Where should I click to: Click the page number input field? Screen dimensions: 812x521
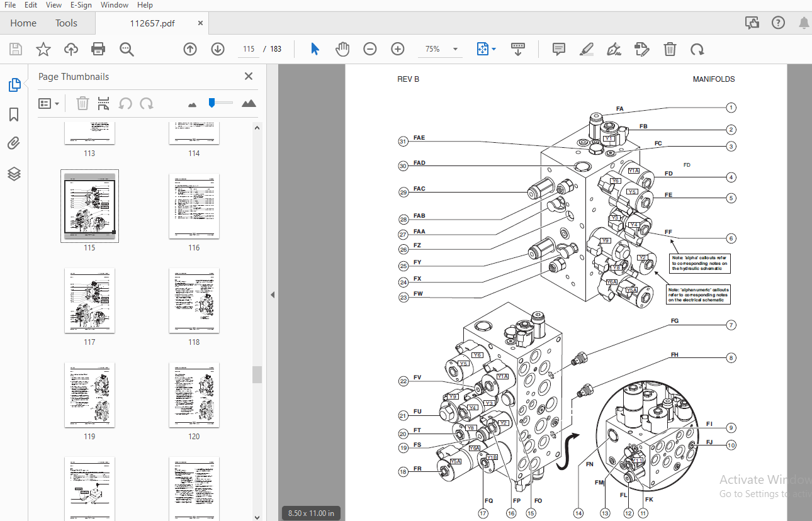click(248, 49)
